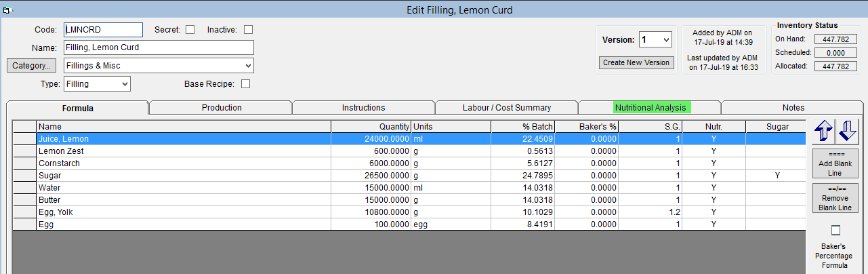Open the Version dropdown
Viewport: 868px width, 274px height.
pos(655,40)
